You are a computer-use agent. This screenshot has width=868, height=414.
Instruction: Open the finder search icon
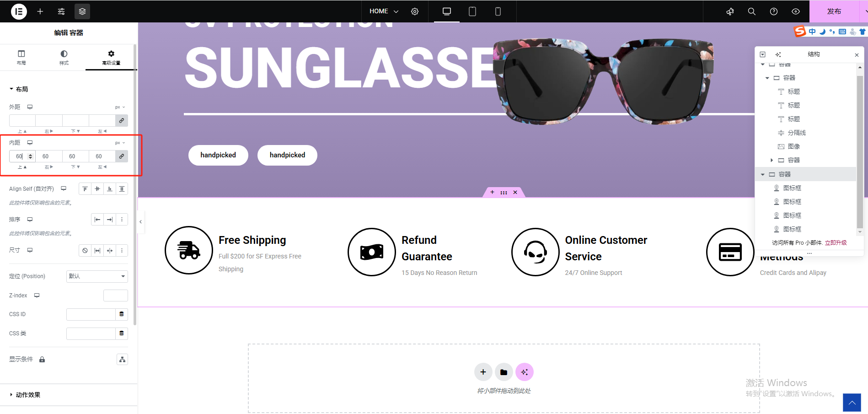click(x=752, y=11)
